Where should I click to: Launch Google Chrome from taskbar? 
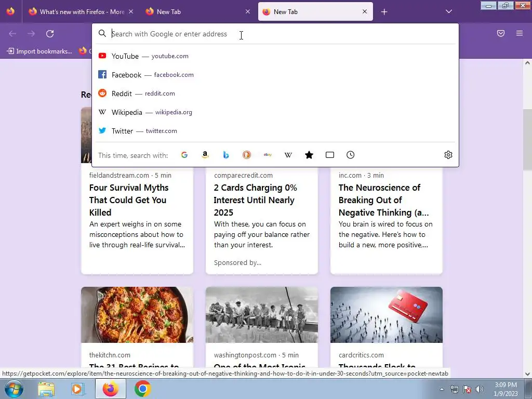coord(142,389)
